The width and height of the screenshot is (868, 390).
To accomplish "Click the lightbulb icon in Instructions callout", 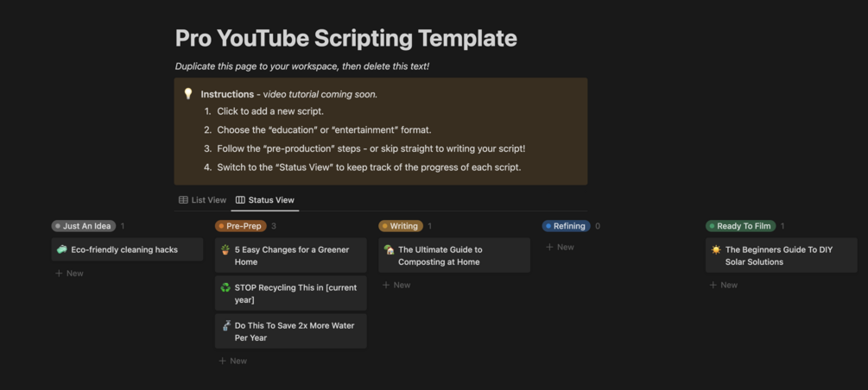I will (x=188, y=94).
